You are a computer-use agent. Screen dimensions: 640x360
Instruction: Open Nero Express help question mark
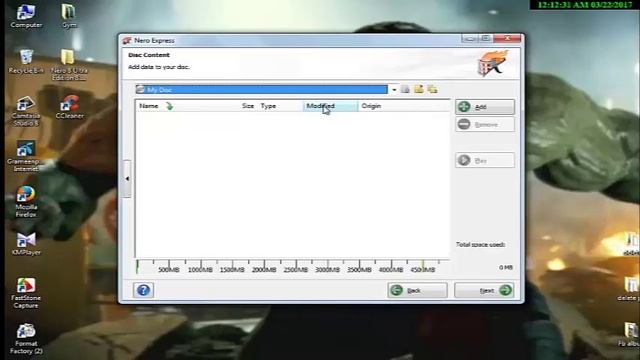coord(143,290)
